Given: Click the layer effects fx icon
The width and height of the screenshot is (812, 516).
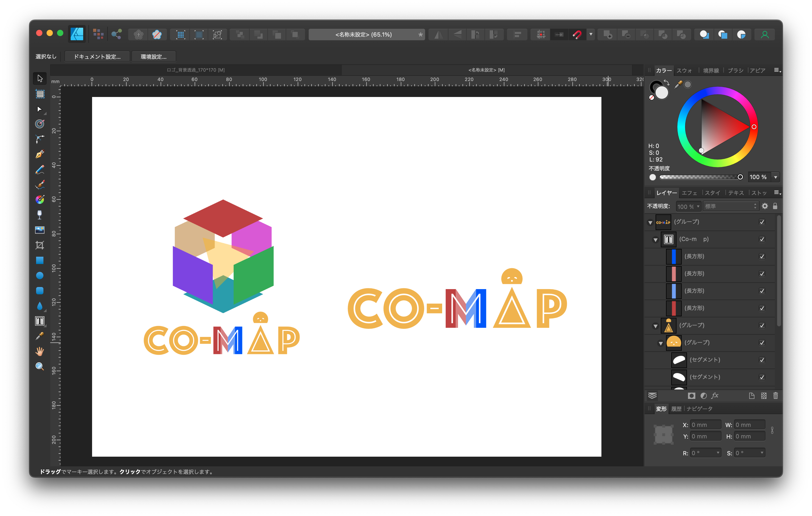Looking at the screenshot, I should click(715, 396).
